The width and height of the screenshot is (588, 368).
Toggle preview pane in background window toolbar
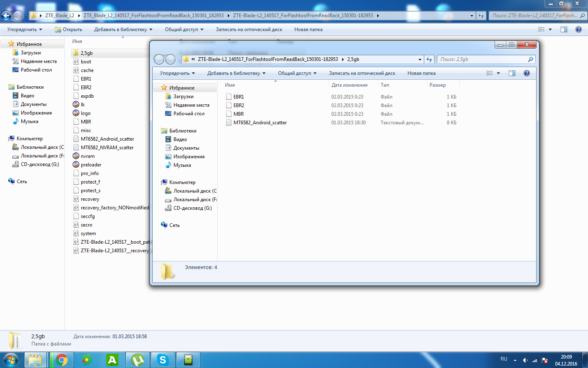[564, 29]
